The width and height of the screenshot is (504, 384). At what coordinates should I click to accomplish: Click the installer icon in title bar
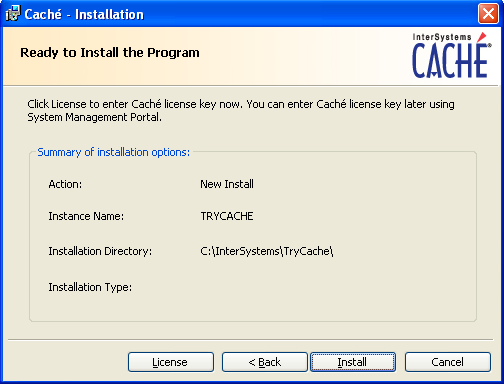pyautogui.click(x=13, y=14)
